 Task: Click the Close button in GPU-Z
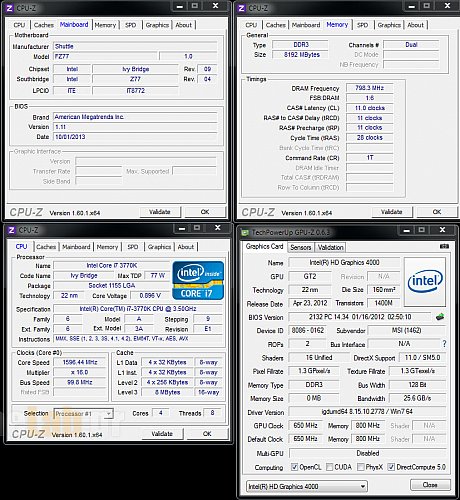pyautogui.click(x=430, y=485)
